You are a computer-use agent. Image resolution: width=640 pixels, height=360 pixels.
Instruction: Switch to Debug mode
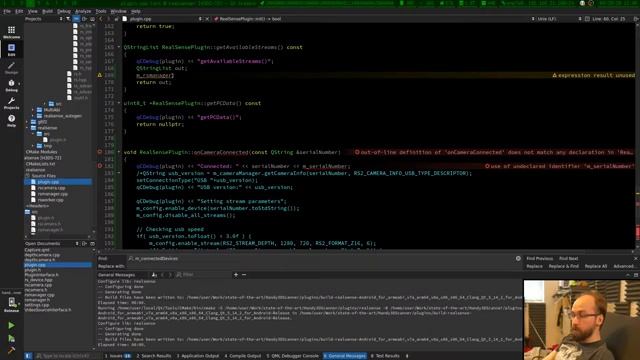click(11, 85)
